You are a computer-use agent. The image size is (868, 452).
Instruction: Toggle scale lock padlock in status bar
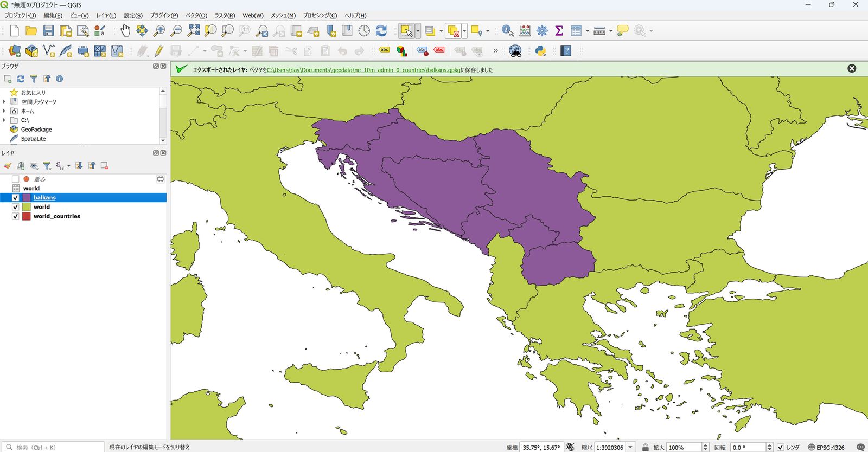pos(646,447)
